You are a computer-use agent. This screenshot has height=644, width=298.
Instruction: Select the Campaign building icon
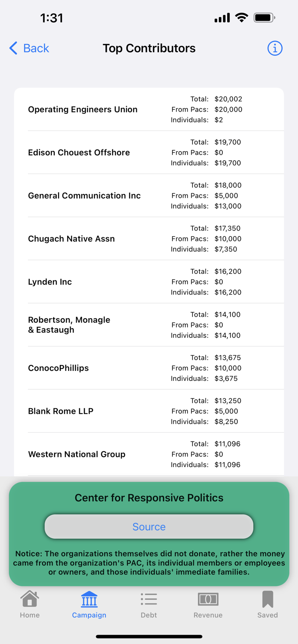(89, 599)
